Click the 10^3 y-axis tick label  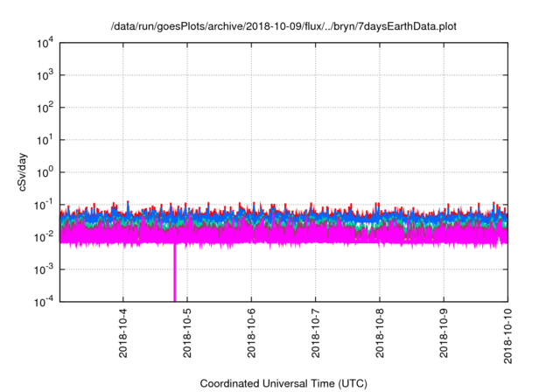(x=45, y=75)
